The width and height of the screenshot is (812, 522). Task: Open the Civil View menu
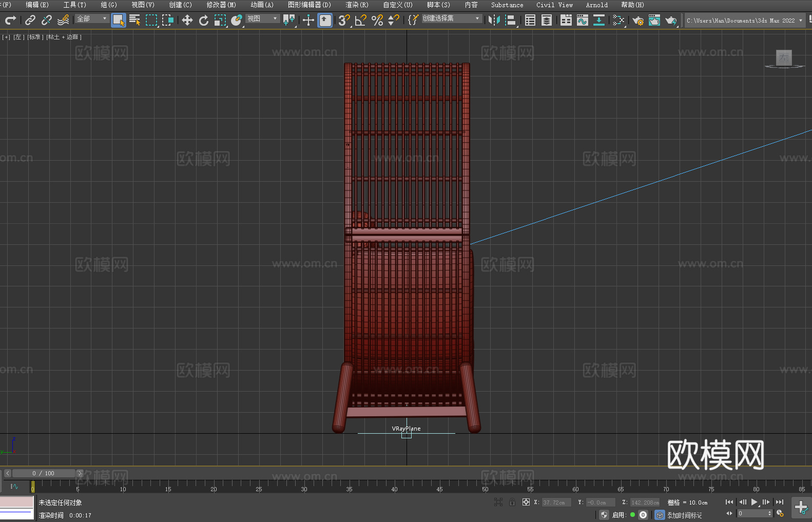pyautogui.click(x=554, y=5)
